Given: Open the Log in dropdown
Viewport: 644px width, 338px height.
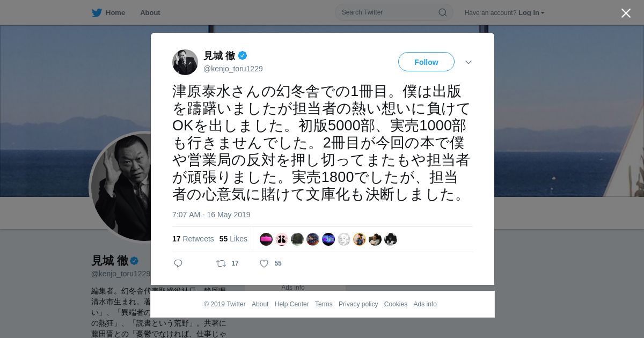Looking at the screenshot, I should pyautogui.click(x=531, y=12).
